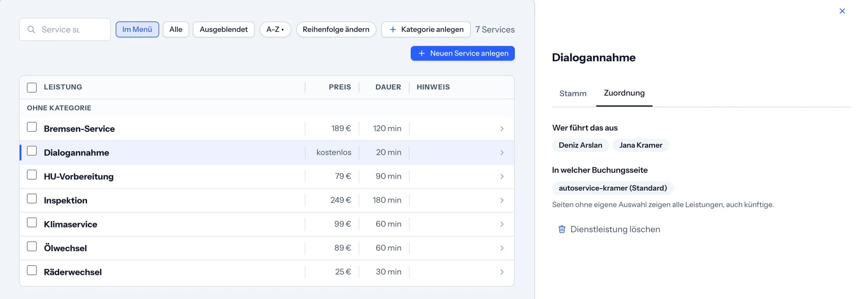Viewport: 868px width, 299px height.
Task: Focus the Service search field
Action: pyautogui.click(x=65, y=29)
